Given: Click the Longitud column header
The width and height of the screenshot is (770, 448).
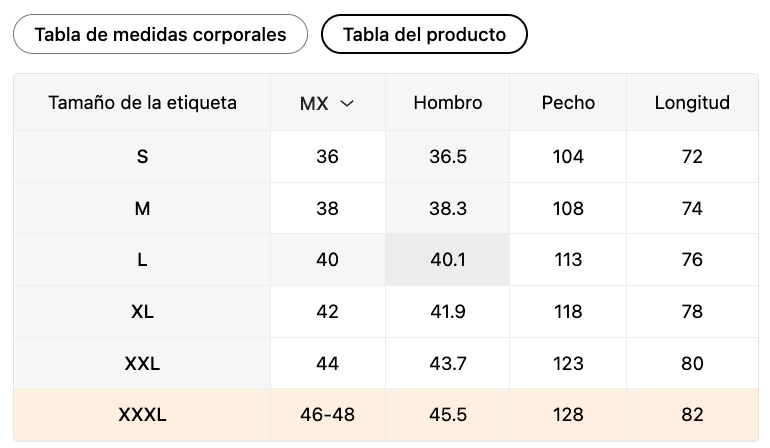Looking at the screenshot, I should (x=692, y=103).
